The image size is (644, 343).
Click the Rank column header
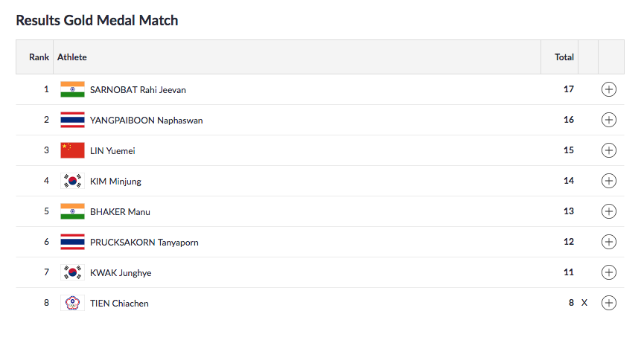point(39,57)
